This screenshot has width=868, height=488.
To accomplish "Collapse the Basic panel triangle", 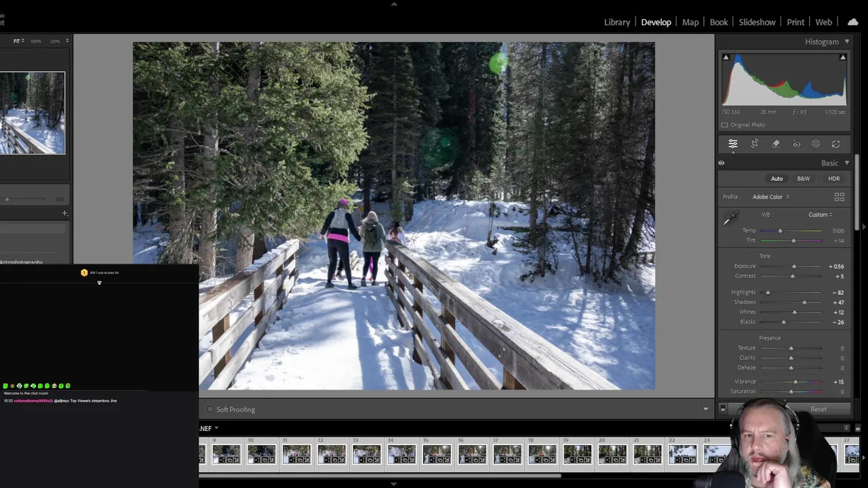I will [847, 163].
